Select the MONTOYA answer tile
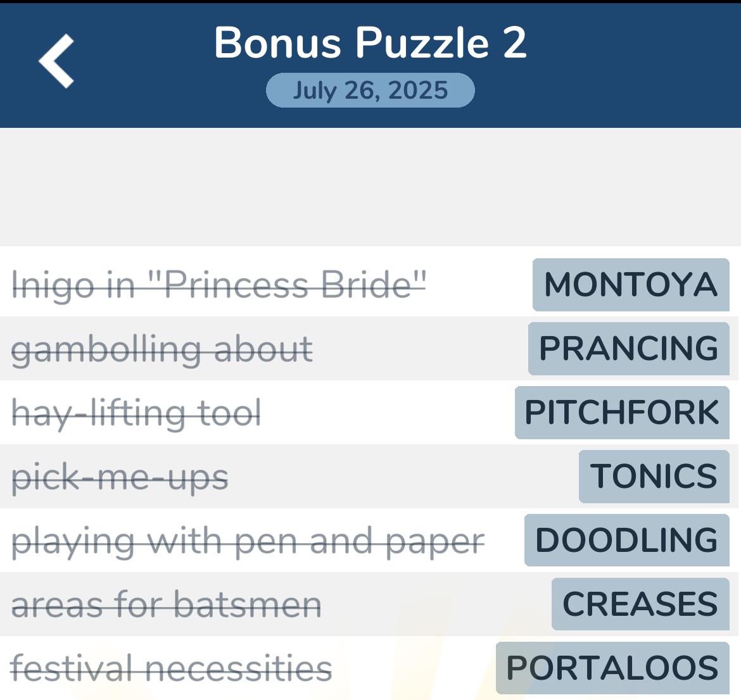 click(631, 285)
